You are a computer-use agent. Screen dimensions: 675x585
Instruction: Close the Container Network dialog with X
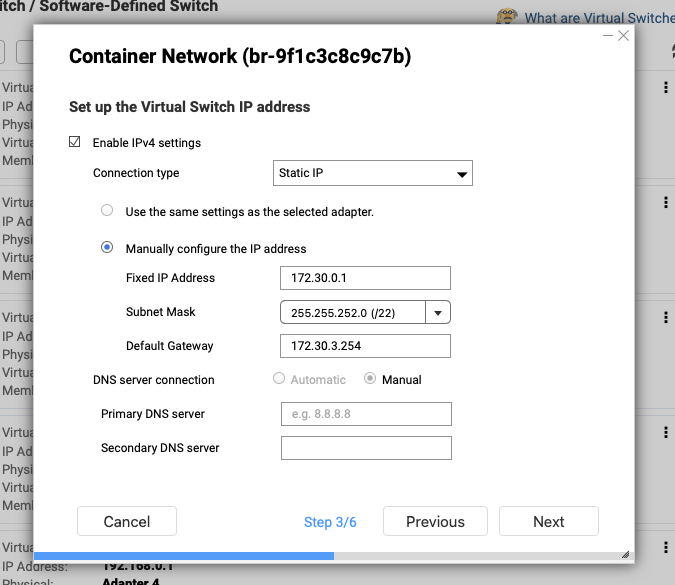click(624, 35)
